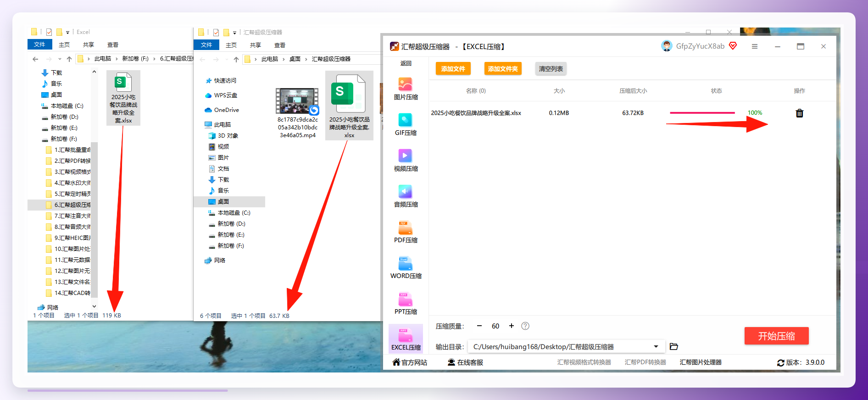The image size is (868, 400).
Task: Increase 压缩质量 with plus button
Action: 512,326
